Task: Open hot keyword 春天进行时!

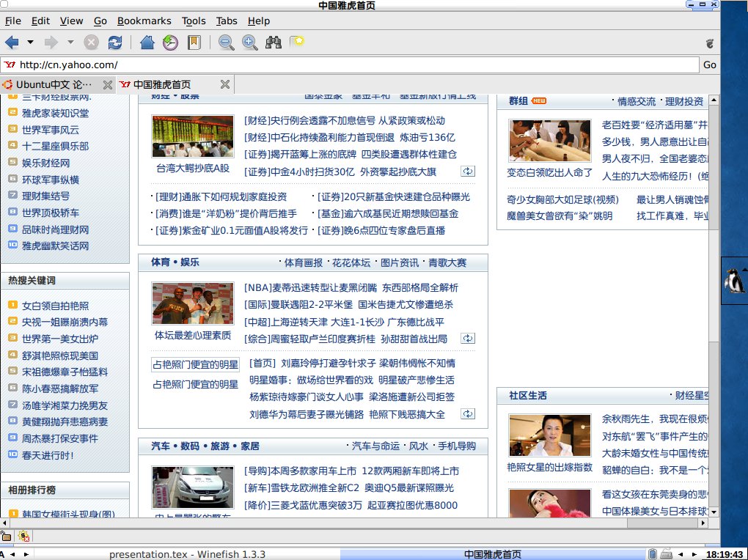Action: 48,455
